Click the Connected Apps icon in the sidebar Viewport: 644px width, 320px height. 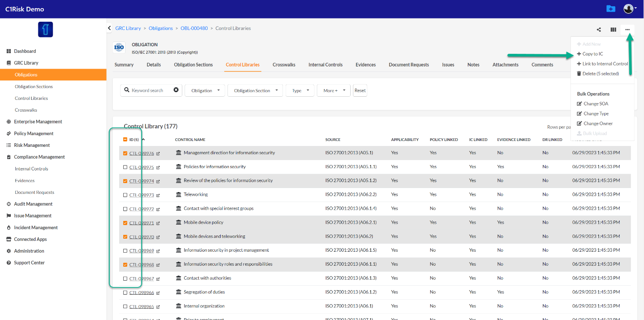tap(9, 239)
